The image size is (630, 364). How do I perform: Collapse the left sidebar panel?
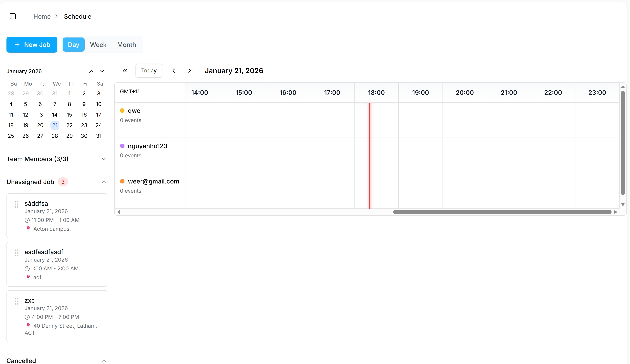coord(13,16)
